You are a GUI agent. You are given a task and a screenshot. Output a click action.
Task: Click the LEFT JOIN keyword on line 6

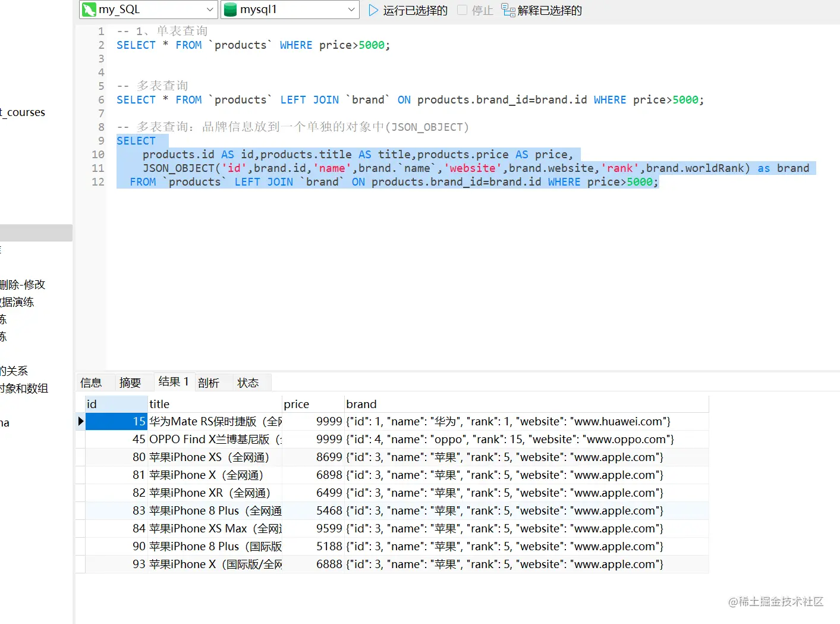[x=310, y=100]
